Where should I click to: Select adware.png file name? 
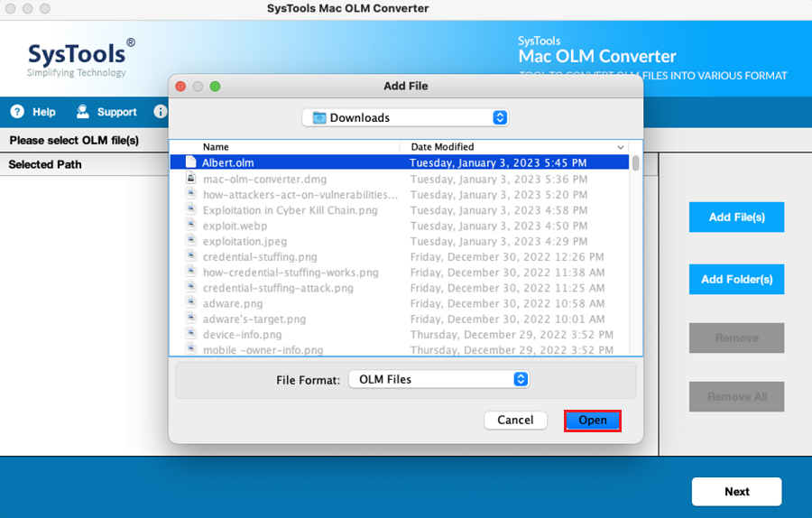tap(233, 303)
